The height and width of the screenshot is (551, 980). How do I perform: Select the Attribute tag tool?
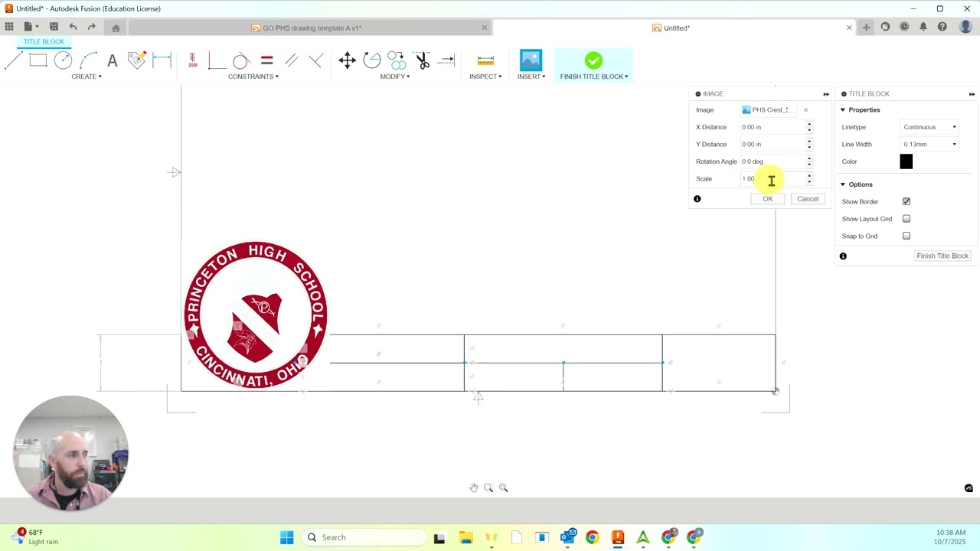point(137,60)
